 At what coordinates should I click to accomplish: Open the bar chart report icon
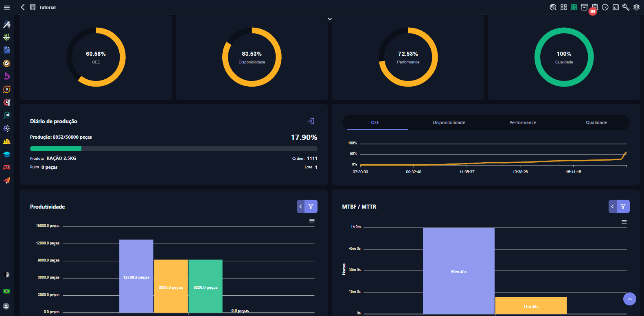pos(616,7)
